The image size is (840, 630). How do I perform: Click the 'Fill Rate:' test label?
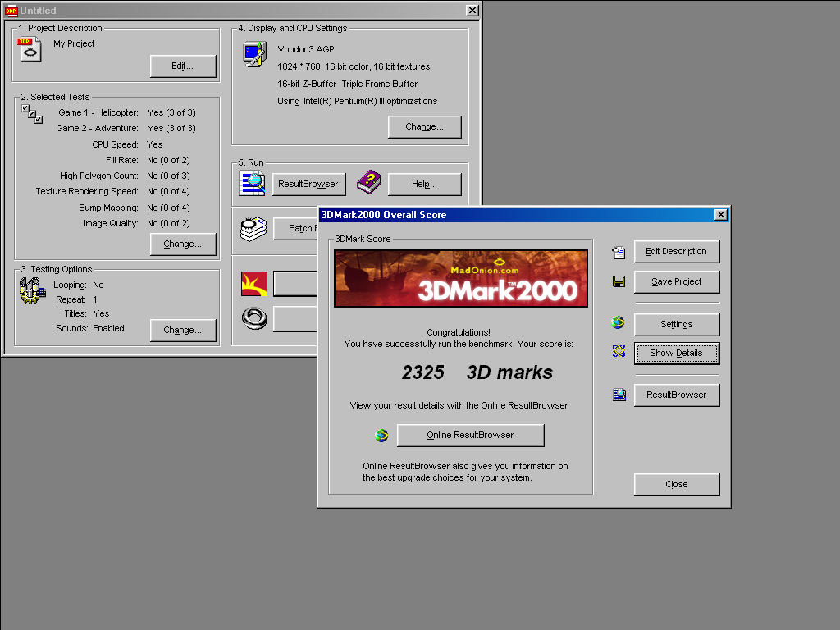pyautogui.click(x=122, y=160)
